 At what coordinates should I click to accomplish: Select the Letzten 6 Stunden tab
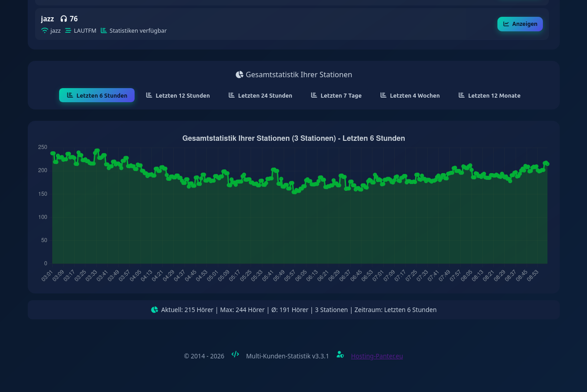coord(97,95)
